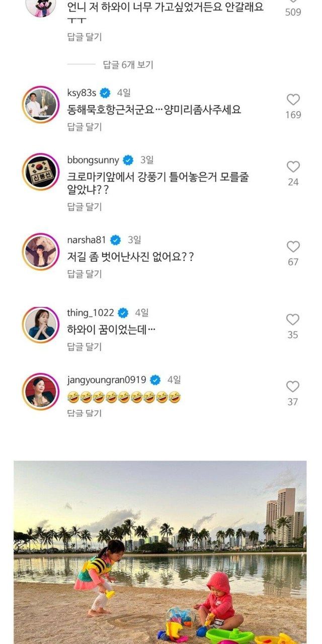Like the ksy83s comment
The height and width of the screenshot is (644, 322).
click(293, 100)
